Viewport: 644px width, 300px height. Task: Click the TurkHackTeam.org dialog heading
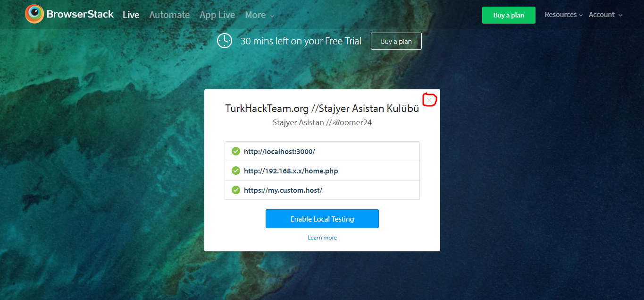tap(322, 108)
